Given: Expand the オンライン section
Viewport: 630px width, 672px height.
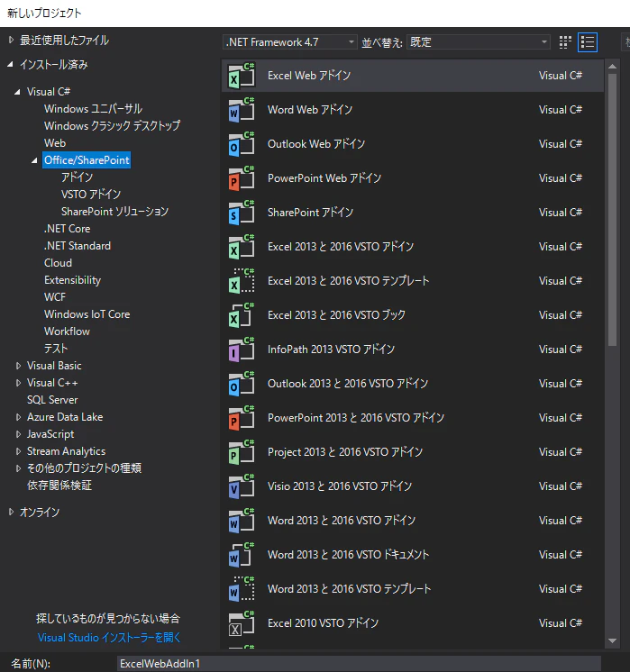Looking at the screenshot, I should [11, 513].
